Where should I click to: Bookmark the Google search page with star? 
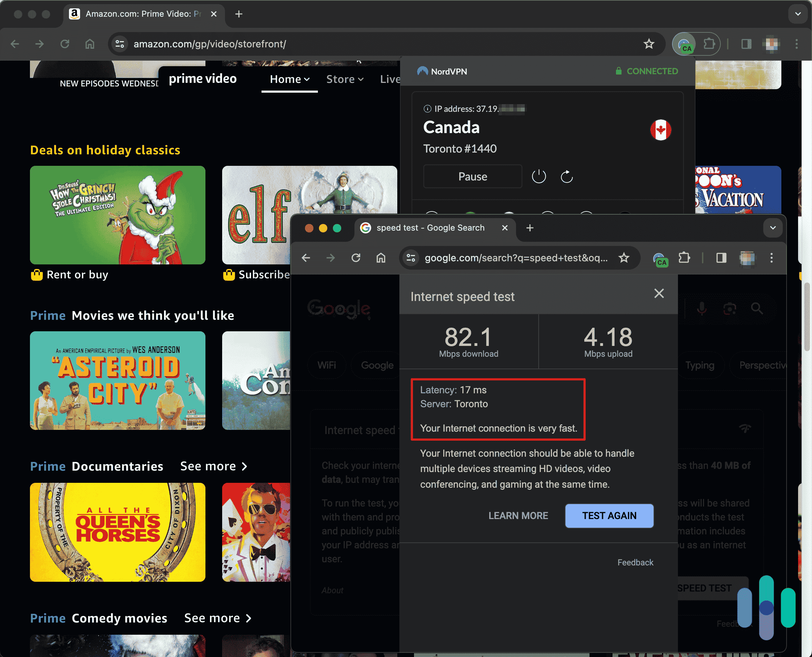[x=624, y=258]
